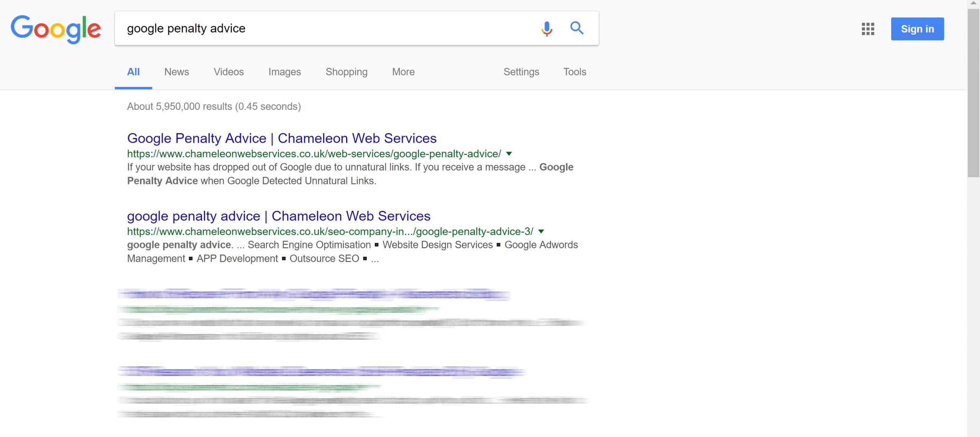This screenshot has height=437, width=980.
Task: Switch to the Shopping tab
Action: click(346, 72)
